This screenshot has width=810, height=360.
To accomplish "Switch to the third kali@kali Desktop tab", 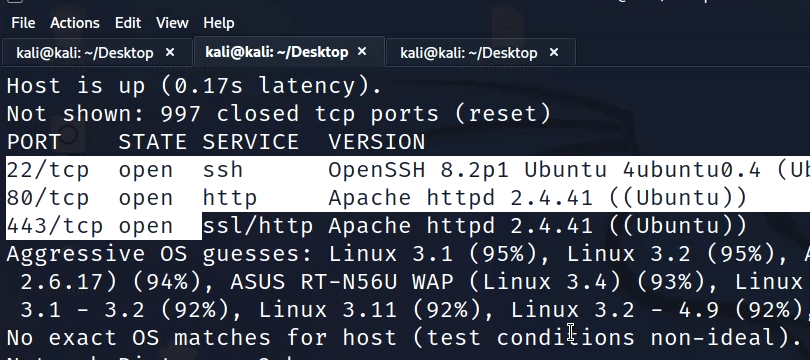I will pos(469,53).
